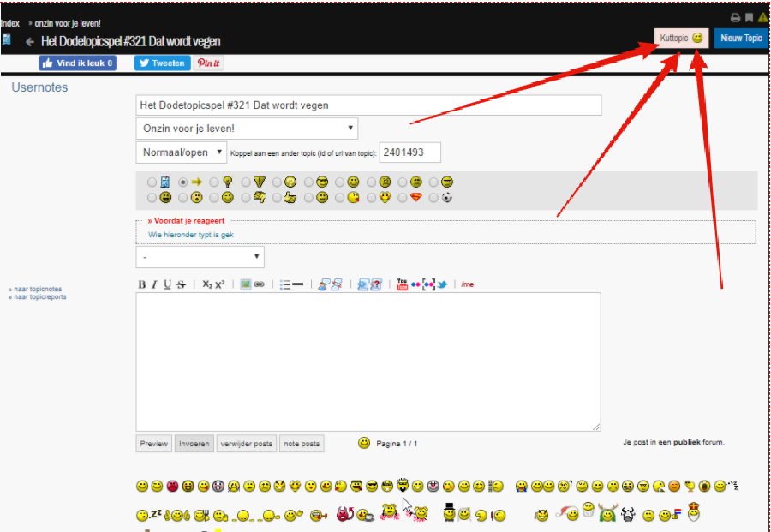Click the 'verwijder posts' button
The width and height of the screenshot is (771, 532).
[x=247, y=444]
